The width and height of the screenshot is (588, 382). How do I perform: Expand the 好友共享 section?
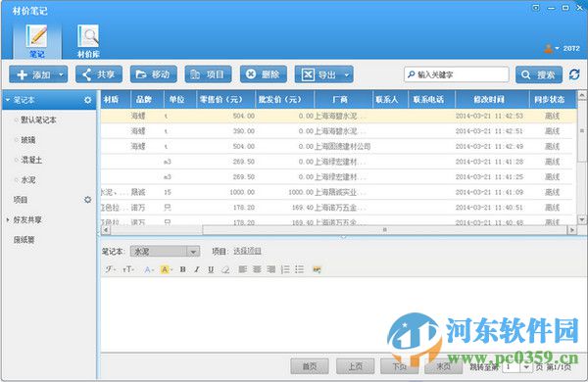click(8, 219)
